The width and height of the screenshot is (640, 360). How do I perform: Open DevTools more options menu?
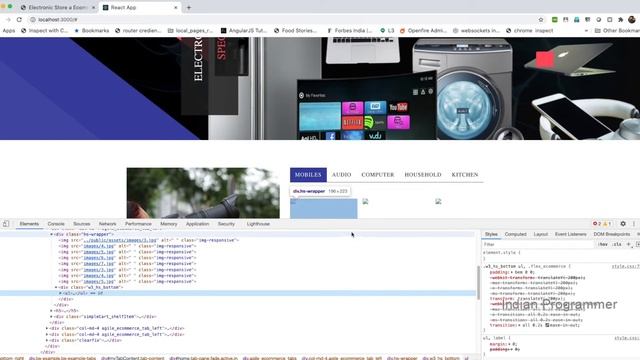click(634, 224)
